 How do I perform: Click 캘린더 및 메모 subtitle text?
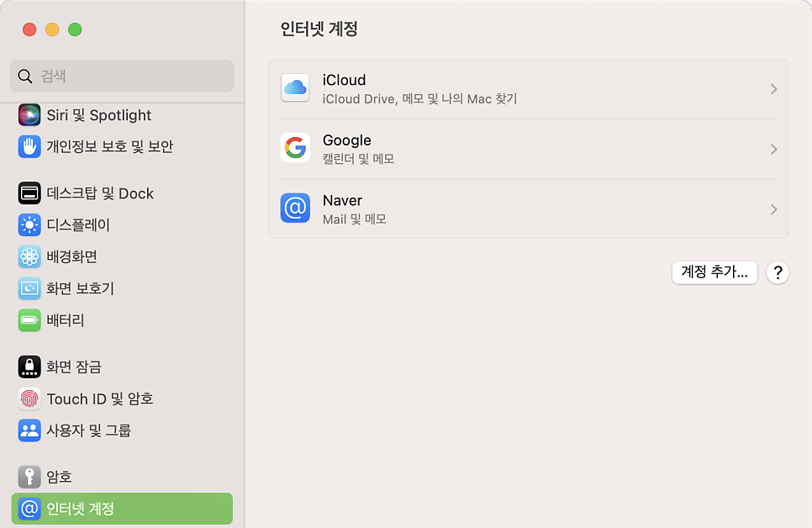click(358, 159)
